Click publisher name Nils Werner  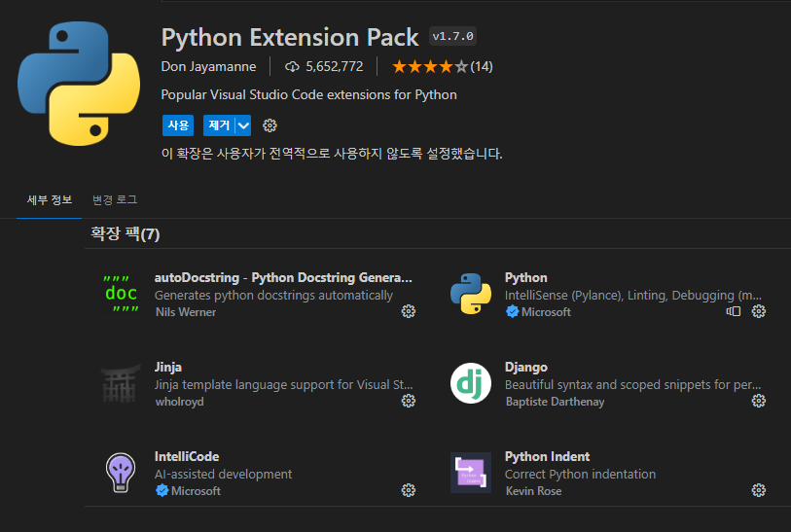186,312
